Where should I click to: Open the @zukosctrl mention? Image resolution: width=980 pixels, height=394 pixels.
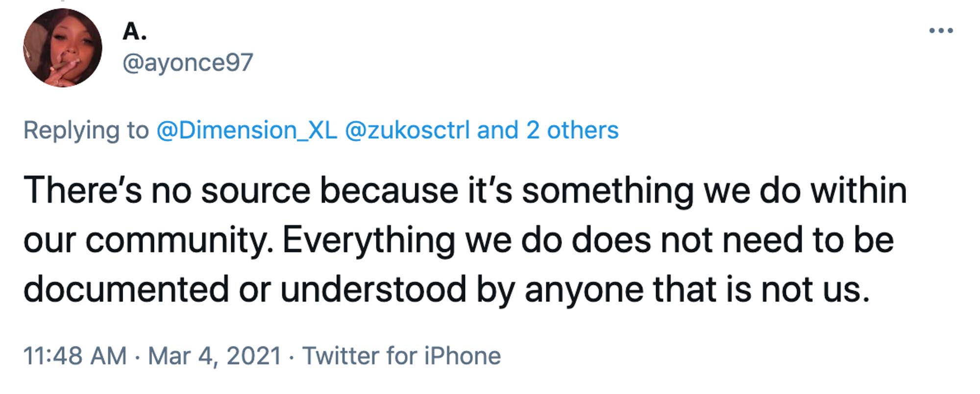tap(407, 130)
